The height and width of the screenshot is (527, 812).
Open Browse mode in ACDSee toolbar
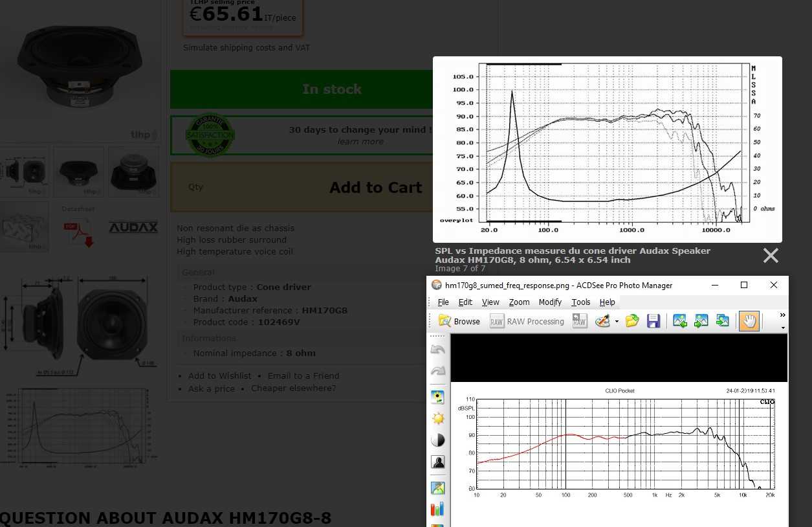[459, 321]
